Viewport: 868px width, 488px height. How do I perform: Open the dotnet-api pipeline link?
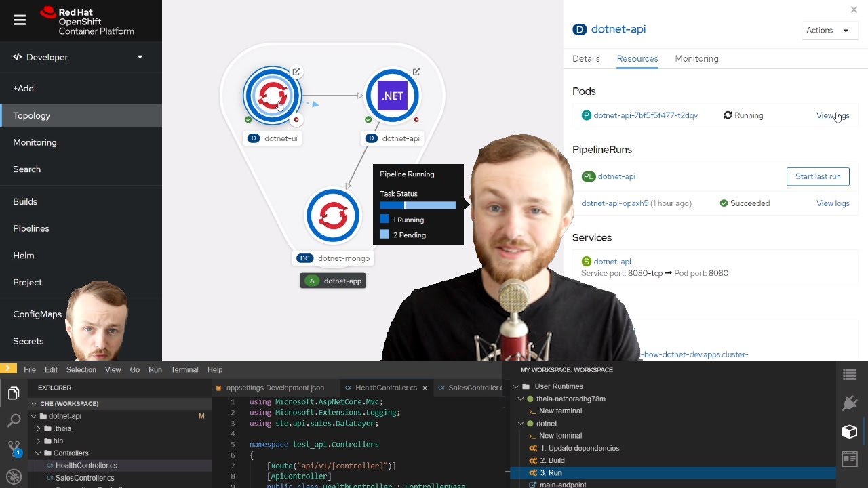(616, 176)
